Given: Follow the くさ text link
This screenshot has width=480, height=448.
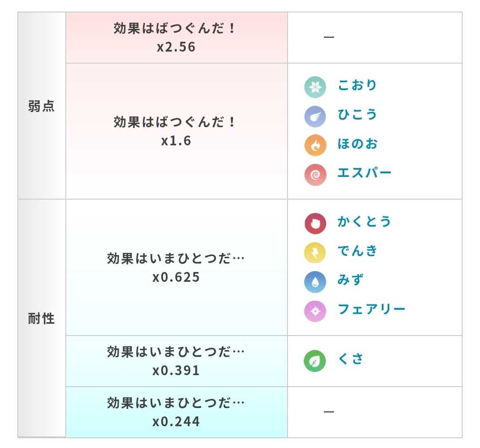Looking at the screenshot, I should (350, 359).
